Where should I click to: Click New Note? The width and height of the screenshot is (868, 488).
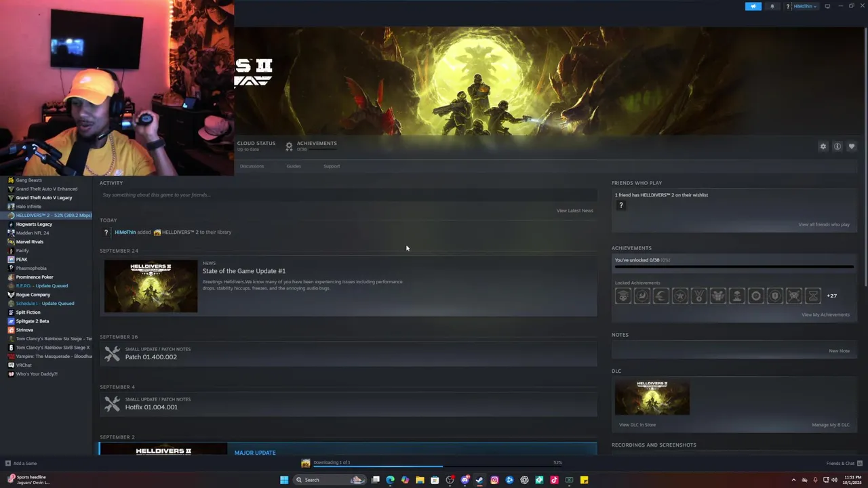[839, 351]
